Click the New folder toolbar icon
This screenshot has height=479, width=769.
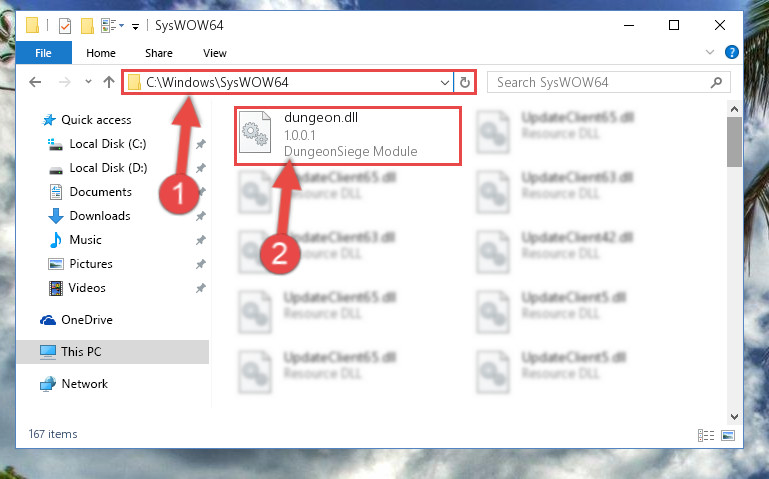[87, 25]
